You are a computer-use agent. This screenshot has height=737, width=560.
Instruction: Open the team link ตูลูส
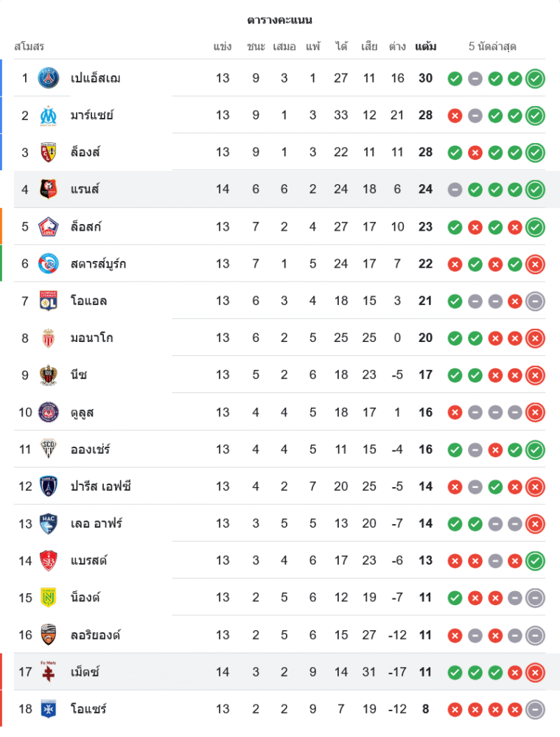pyautogui.click(x=83, y=412)
